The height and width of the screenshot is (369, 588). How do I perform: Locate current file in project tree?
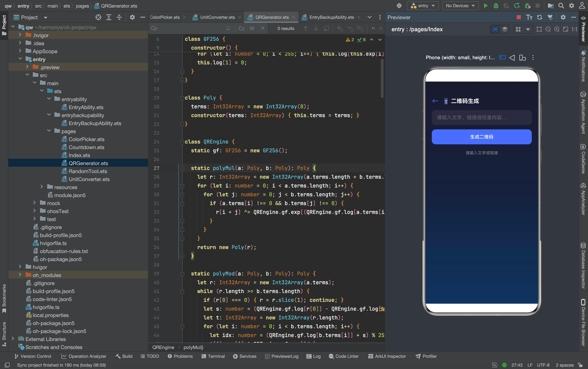[98, 17]
